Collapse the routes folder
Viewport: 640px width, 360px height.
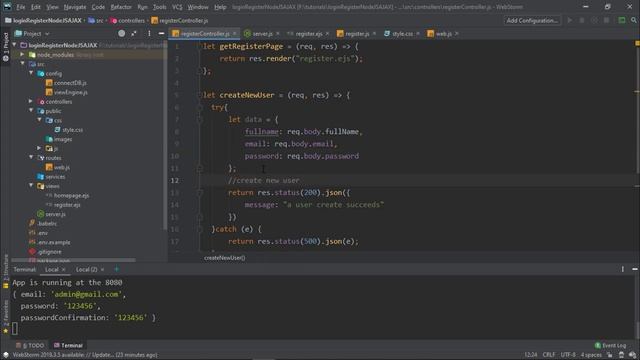(31, 157)
